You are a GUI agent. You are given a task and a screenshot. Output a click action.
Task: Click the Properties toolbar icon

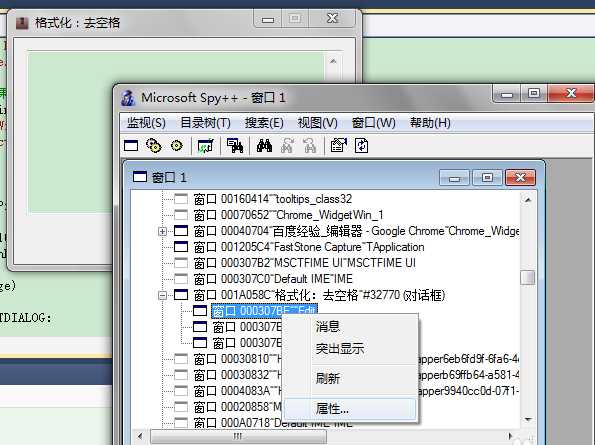tap(338, 146)
